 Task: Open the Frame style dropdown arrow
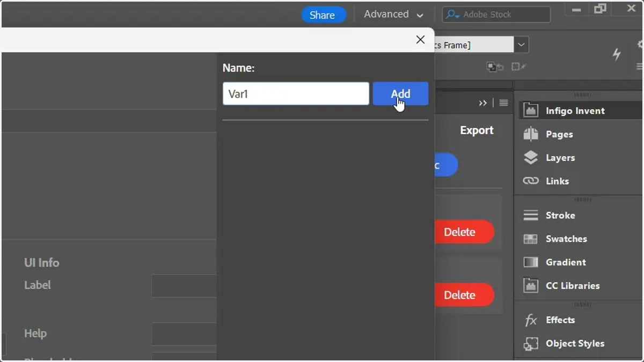click(x=521, y=45)
